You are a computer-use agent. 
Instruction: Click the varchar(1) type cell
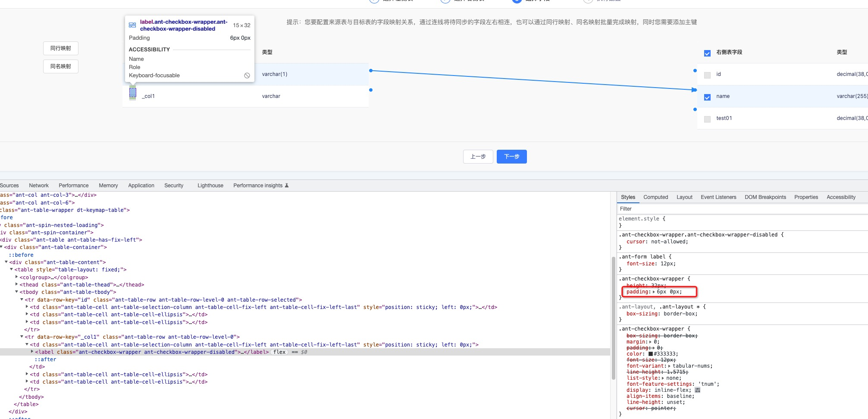click(275, 74)
